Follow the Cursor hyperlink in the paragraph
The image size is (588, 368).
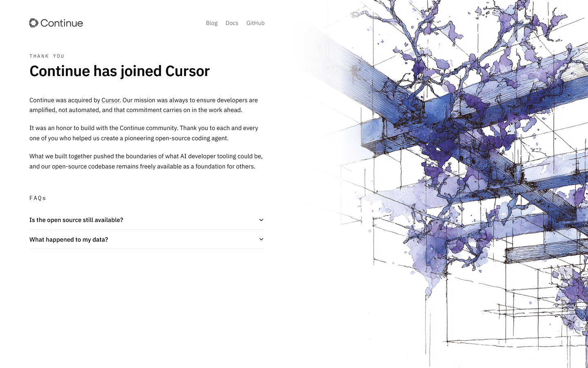111,100
